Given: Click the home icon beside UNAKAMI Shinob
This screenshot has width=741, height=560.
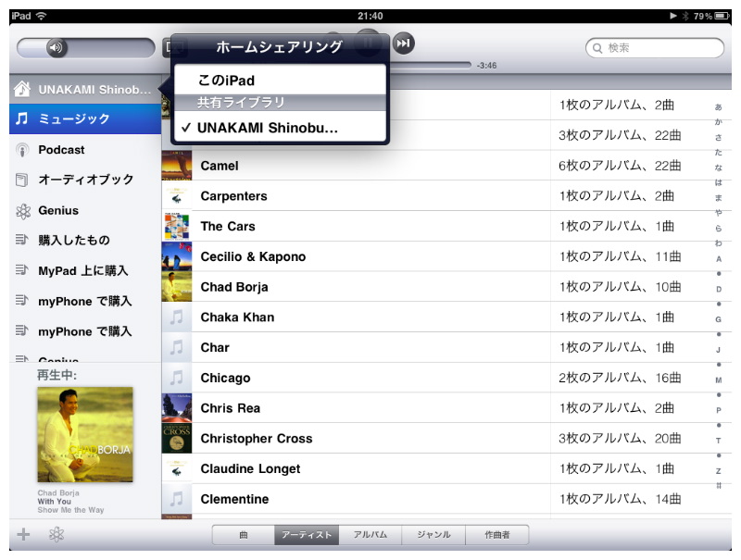Looking at the screenshot, I should click(22, 88).
